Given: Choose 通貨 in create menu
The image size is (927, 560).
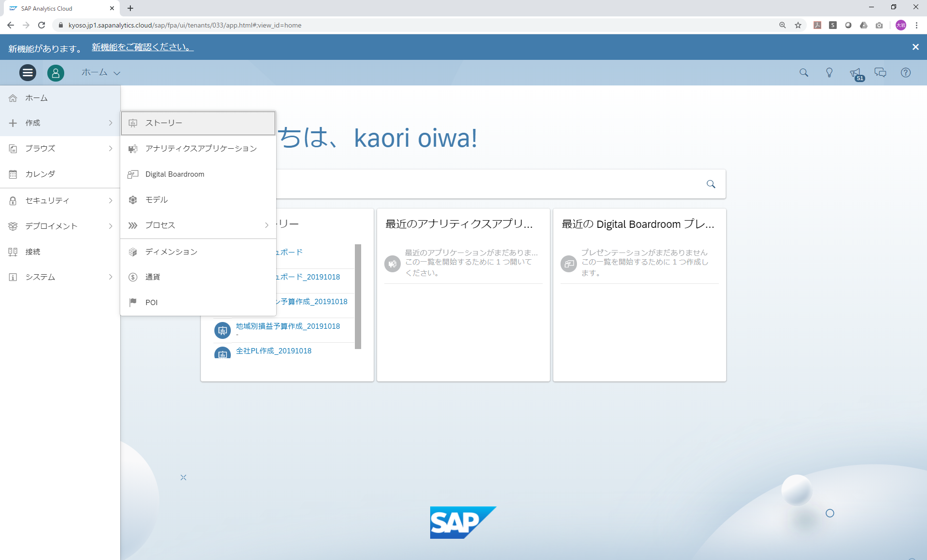Looking at the screenshot, I should pos(198,277).
